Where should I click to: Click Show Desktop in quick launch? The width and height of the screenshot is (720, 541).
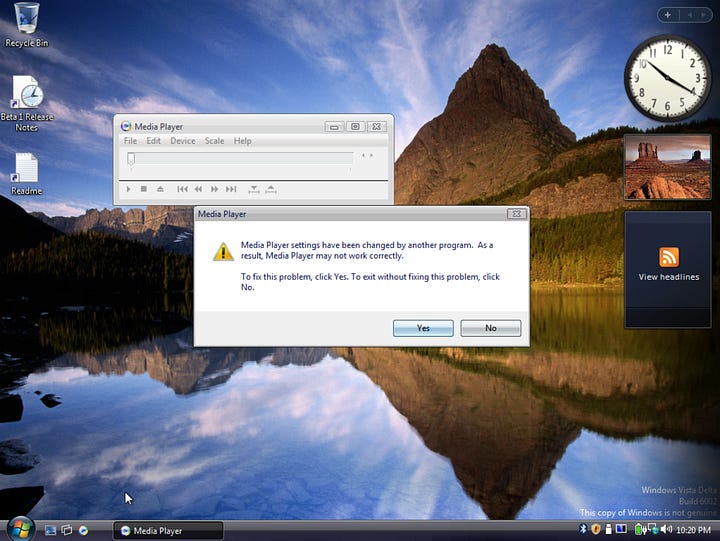point(51,530)
